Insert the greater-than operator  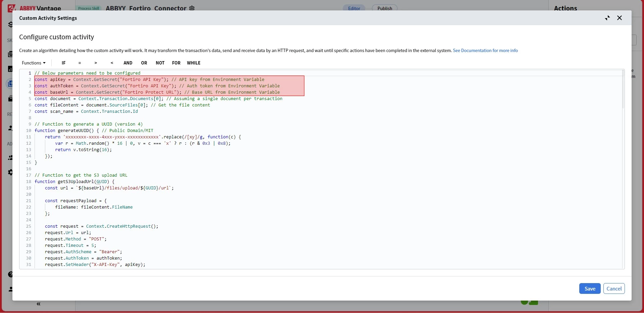(x=96, y=63)
